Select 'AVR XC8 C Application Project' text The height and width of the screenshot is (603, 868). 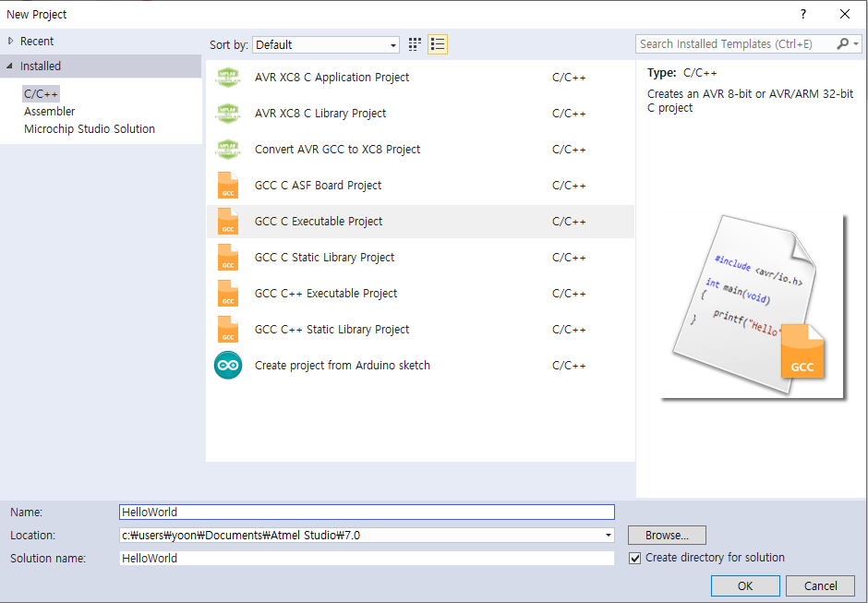click(x=332, y=78)
